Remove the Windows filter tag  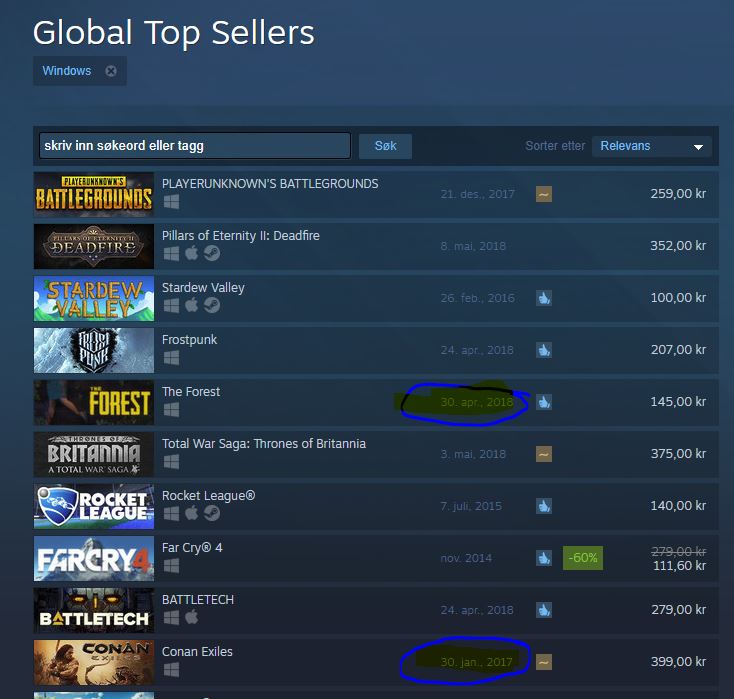click(111, 71)
